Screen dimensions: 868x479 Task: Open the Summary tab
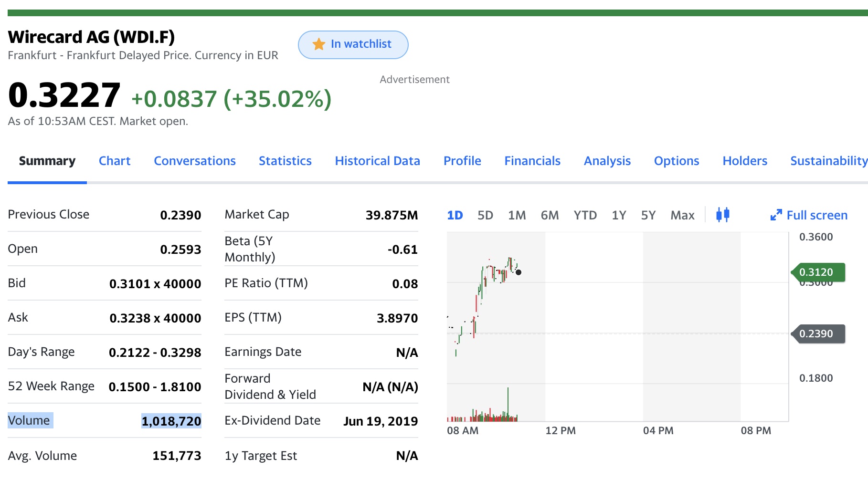[x=47, y=161]
